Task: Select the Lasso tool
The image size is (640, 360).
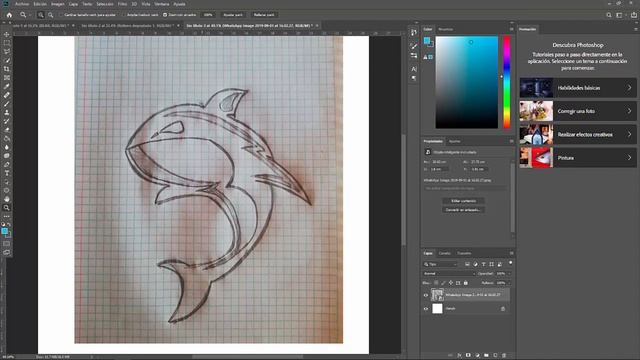Action: point(7,51)
